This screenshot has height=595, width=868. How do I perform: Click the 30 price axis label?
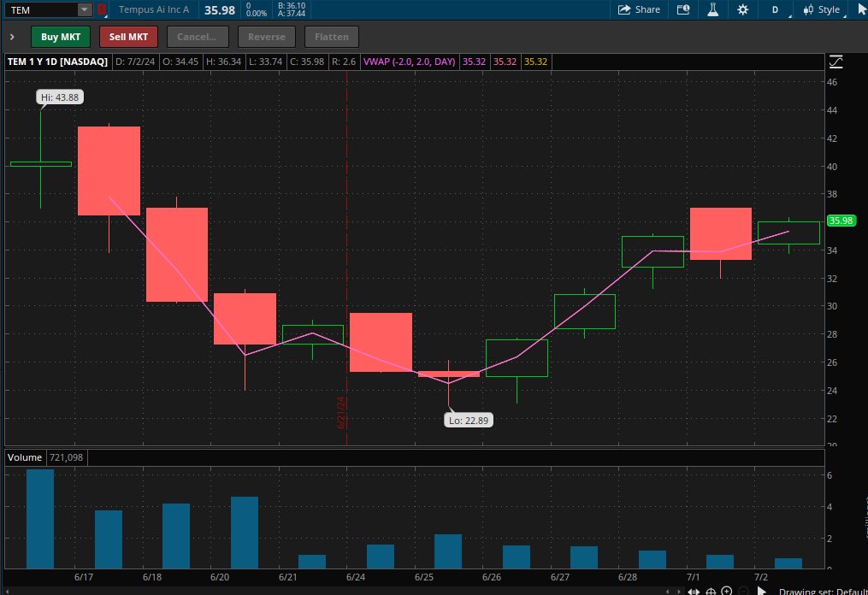click(832, 306)
